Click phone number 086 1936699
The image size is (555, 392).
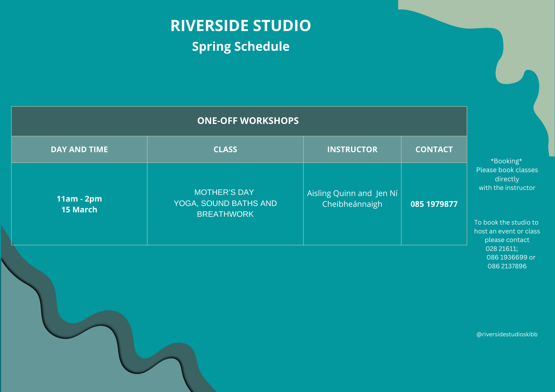(507, 257)
